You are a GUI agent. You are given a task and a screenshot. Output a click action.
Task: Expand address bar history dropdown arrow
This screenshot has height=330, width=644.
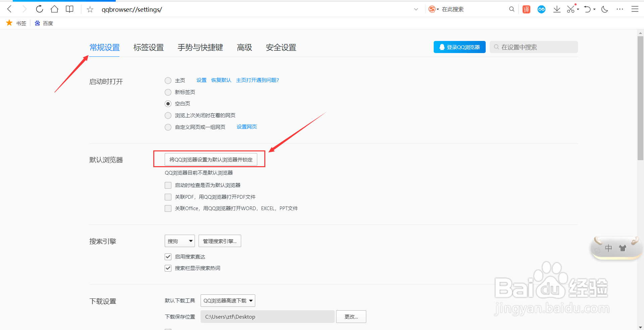click(416, 9)
